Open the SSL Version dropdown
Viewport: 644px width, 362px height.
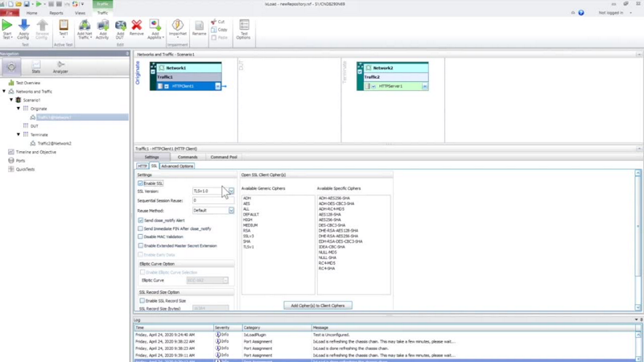231,191
